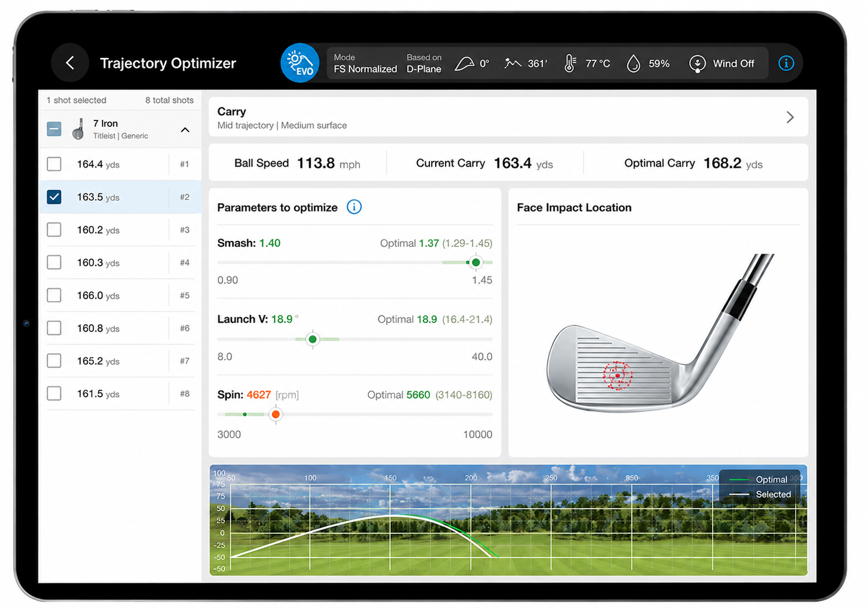Check the 164.4 yds shot #1 checkbox
The image size is (868, 608).
[x=54, y=164]
